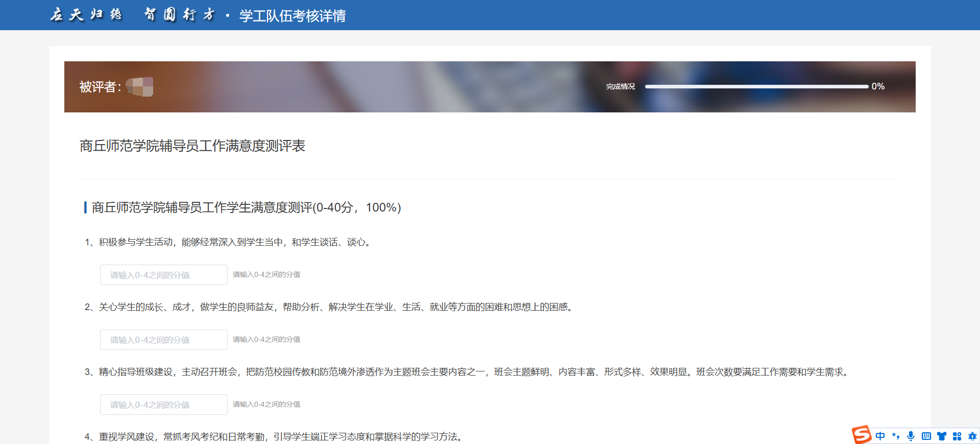Click the score input for question 1

point(163,275)
